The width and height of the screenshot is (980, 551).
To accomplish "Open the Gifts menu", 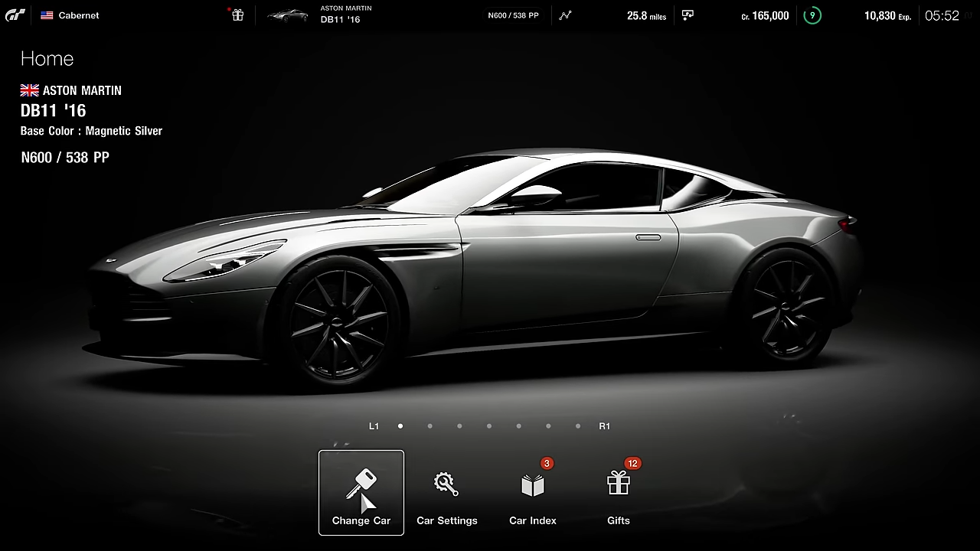I will pyautogui.click(x=619, y=493).
